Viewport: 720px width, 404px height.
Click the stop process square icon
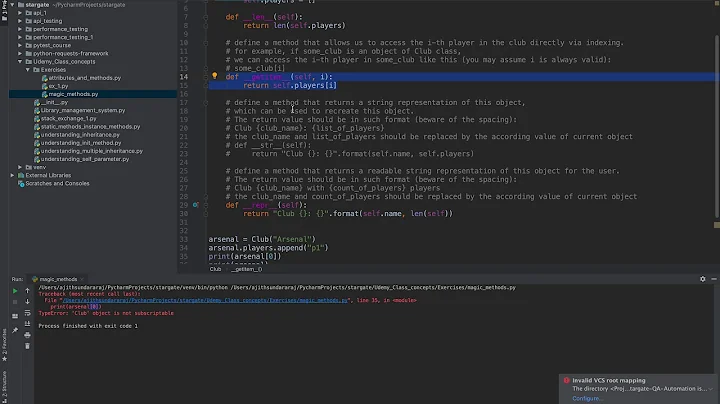(x=15, y=302)
